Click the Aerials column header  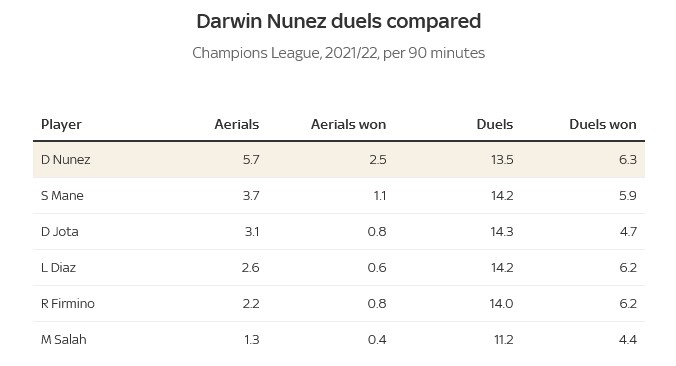(x=237, y=125)
